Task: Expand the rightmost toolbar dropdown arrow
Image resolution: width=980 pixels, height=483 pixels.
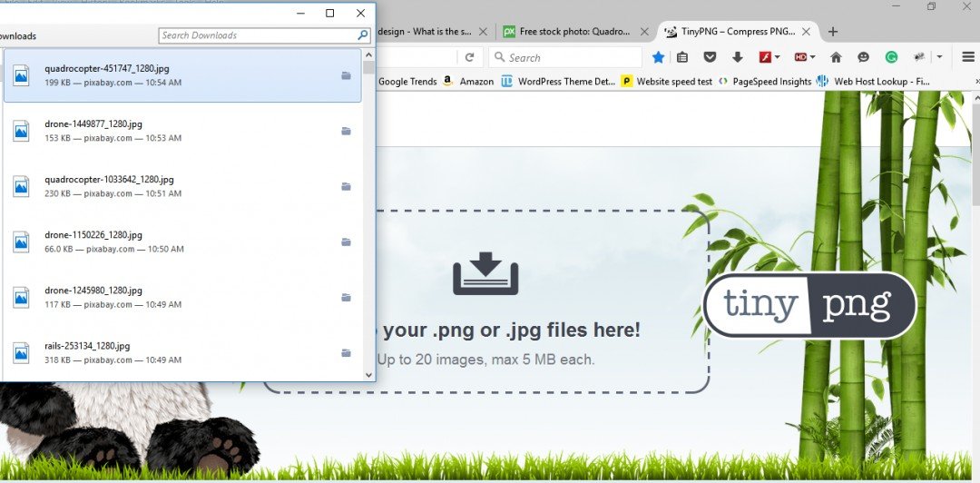Action: 939,57
